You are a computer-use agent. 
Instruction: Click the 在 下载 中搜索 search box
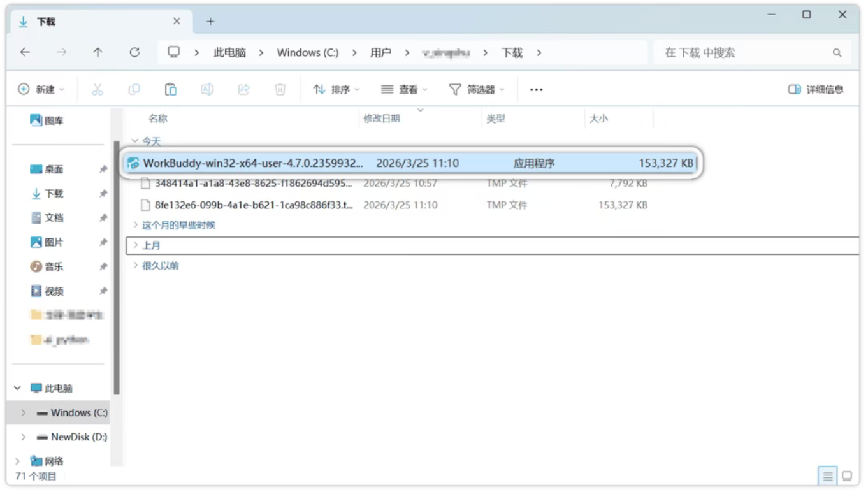(752, 53)
